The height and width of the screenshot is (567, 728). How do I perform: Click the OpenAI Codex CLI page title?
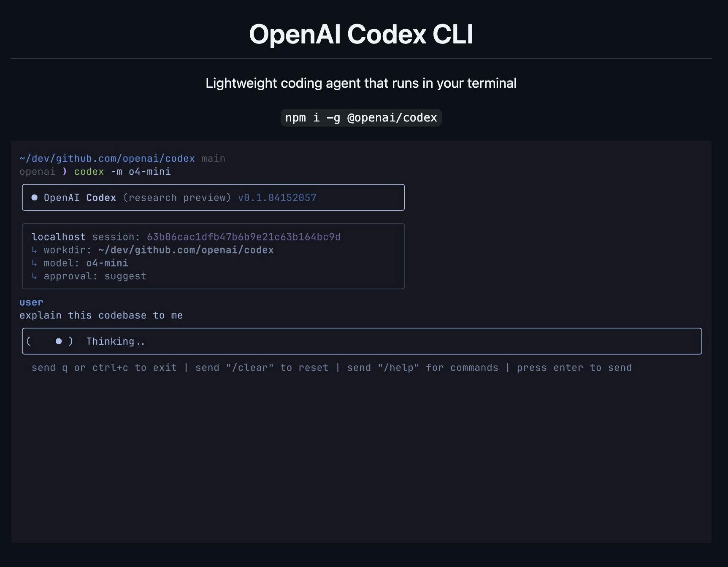361,34
